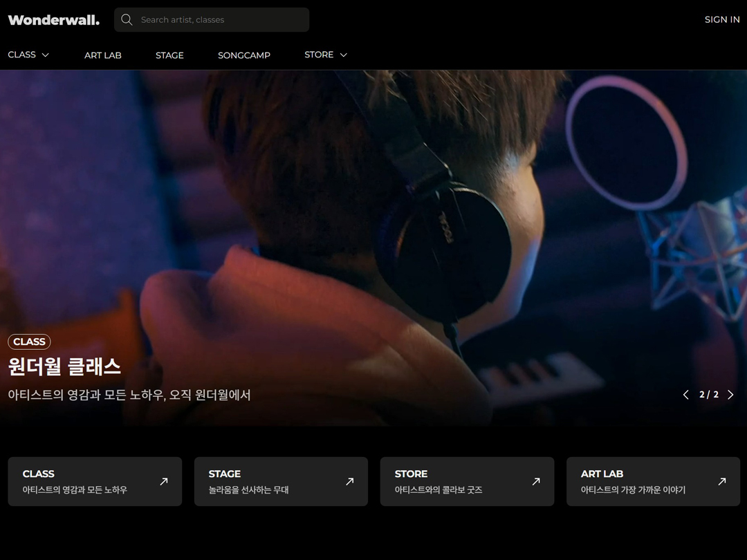The height and width of the screenshot is (560, 747).
Task: Select the STORE card title text
Action: click(x=411, y=474)
